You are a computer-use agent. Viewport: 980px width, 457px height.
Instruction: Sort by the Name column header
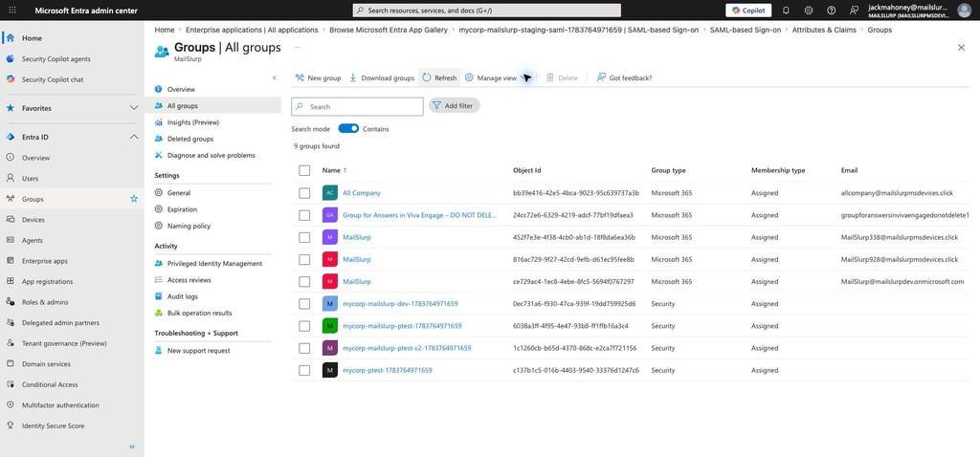(334, 170)
